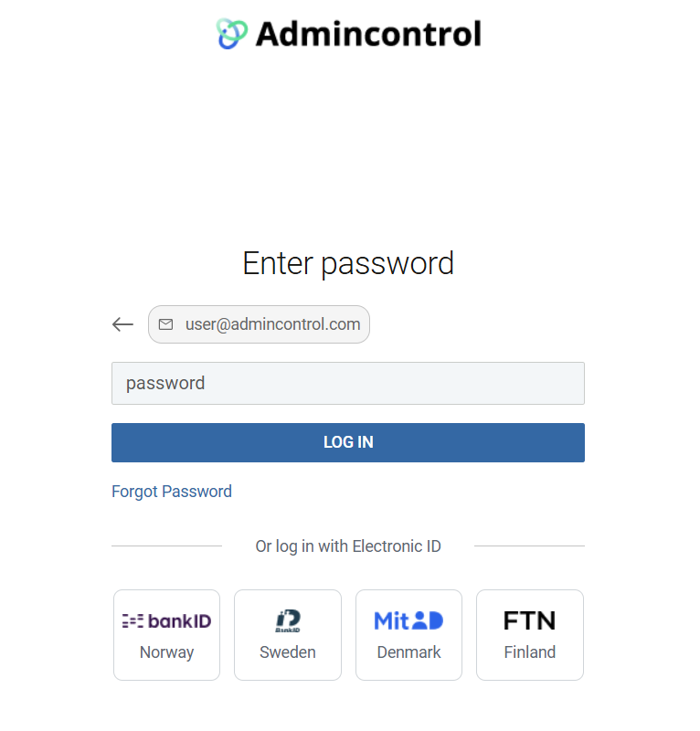Click the envelope icon in the email chip
The height and width of the screenshot is (731, 700).
165,324
